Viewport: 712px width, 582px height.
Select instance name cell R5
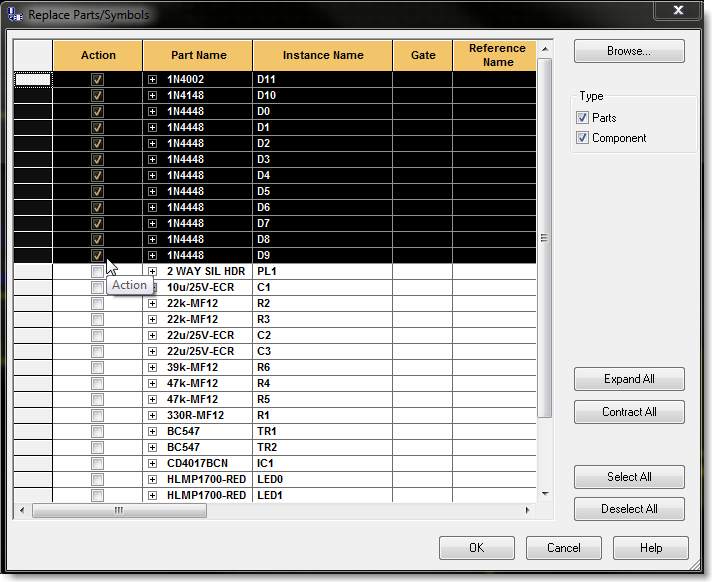pos(322,399)
